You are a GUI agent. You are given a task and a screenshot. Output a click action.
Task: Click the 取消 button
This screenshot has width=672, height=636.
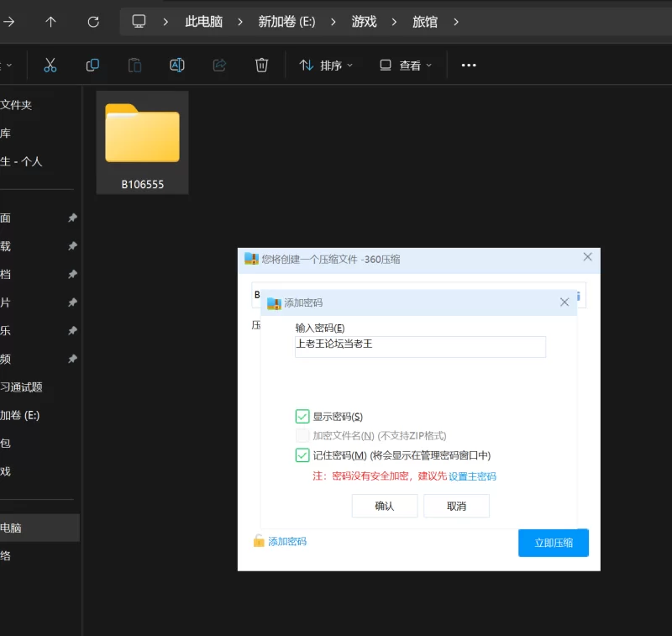[456, 506]
